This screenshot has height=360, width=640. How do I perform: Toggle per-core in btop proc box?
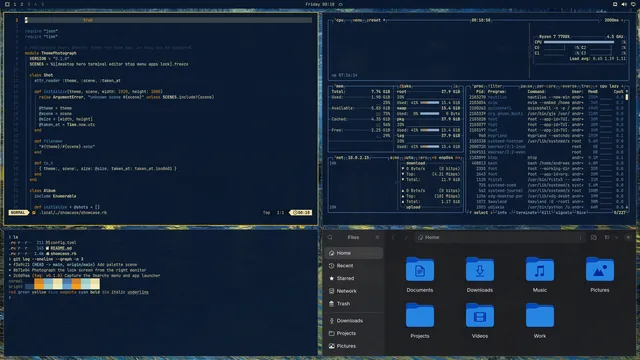coord(545,86)
